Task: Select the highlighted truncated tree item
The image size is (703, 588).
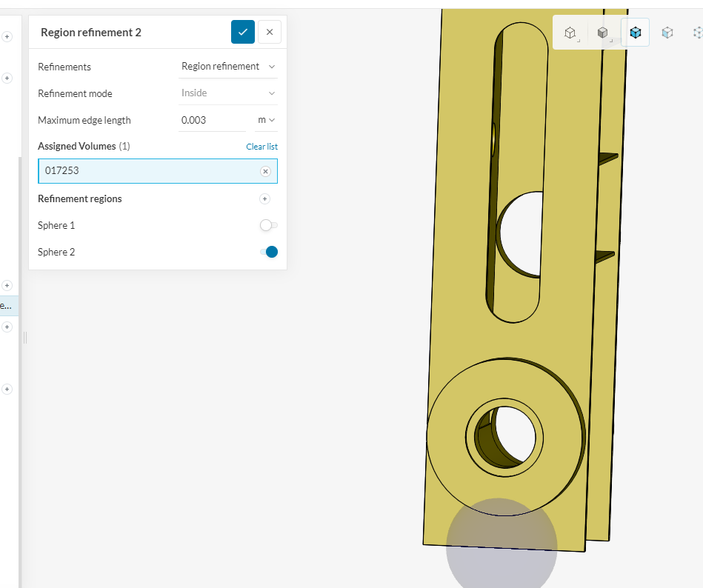Action: click(9, 306)
